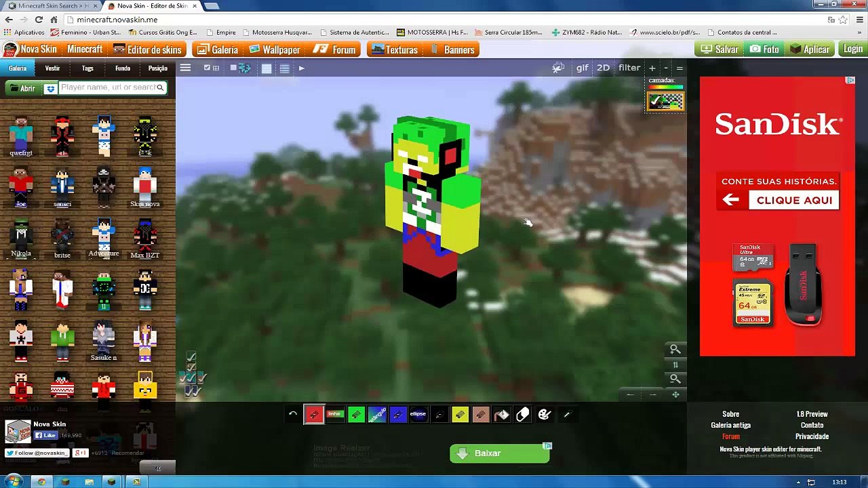Click the zoom in magnifier
The width and height of the screenshot is (868, 488).
675,350
